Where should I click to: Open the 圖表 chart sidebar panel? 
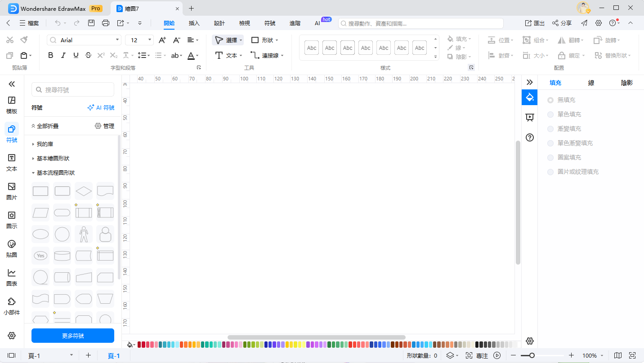point(12,277)
